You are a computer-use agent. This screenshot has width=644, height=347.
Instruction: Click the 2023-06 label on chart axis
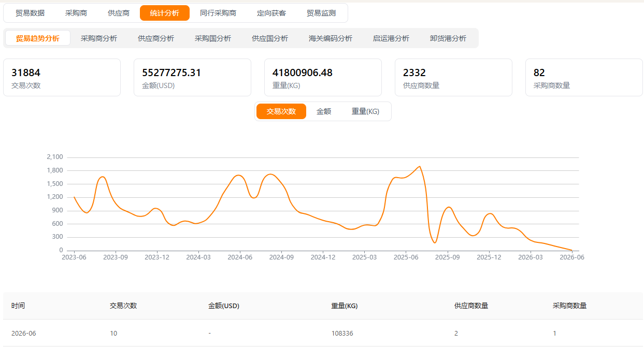(x=74, y=257)
